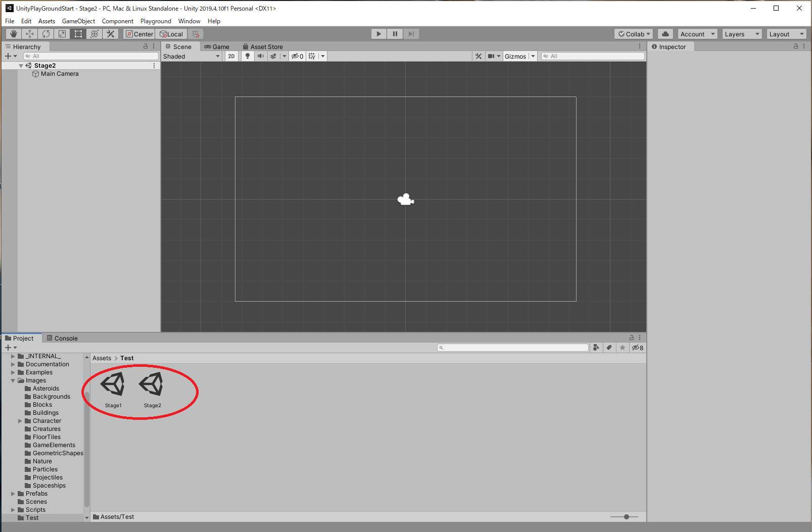Viewport: 812px width, 532px height.
Task: Open the GameObject menu
Action: point(78,21)
